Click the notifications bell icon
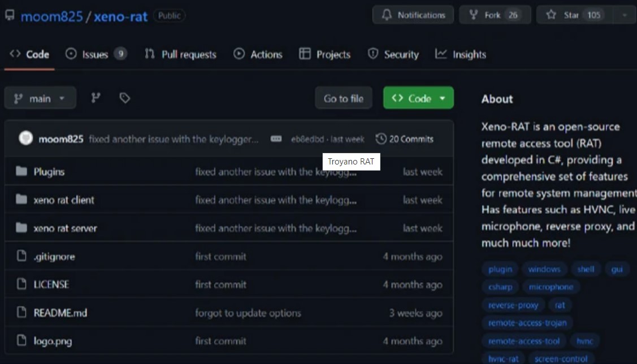The image size is (637, 364). pos(388,15)
